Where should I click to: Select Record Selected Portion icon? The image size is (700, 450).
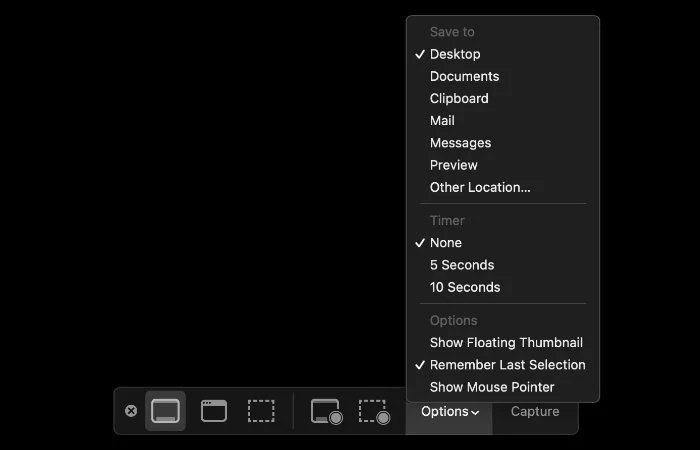374,411
